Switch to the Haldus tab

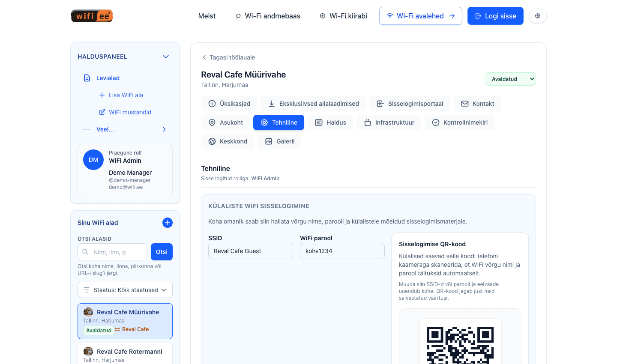[x=330, y=122]
